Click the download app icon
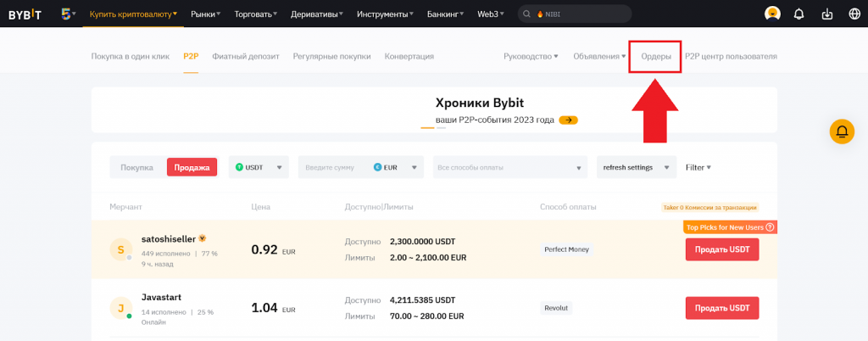 tap(827, 14)
